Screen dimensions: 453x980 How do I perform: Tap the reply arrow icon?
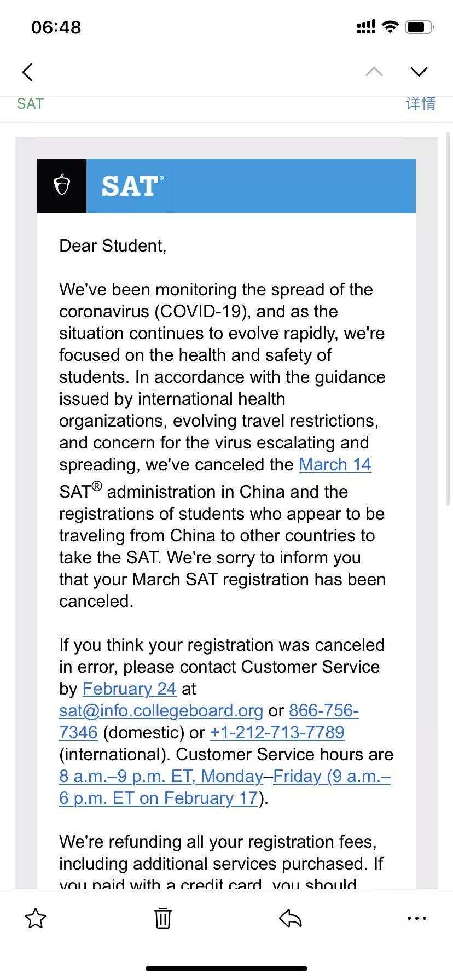291,918
